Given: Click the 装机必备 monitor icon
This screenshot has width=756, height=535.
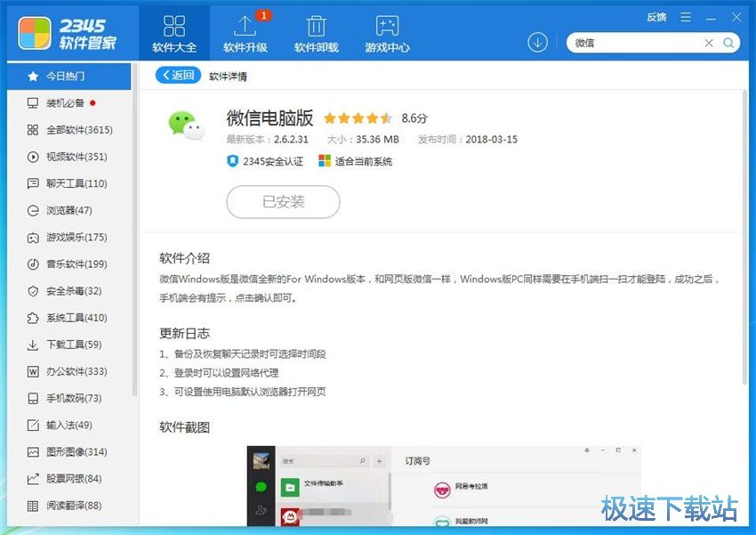Looking at the screenshot, I should pos(33,102).
